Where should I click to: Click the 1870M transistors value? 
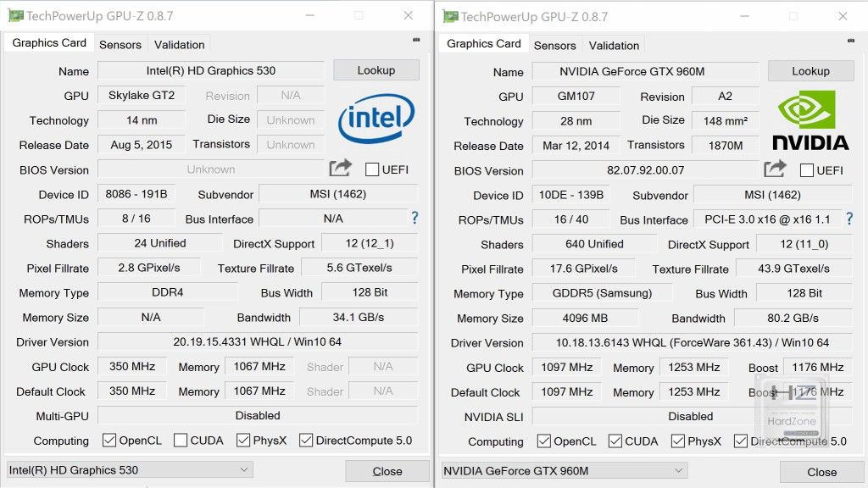click(x=726, y=146)
